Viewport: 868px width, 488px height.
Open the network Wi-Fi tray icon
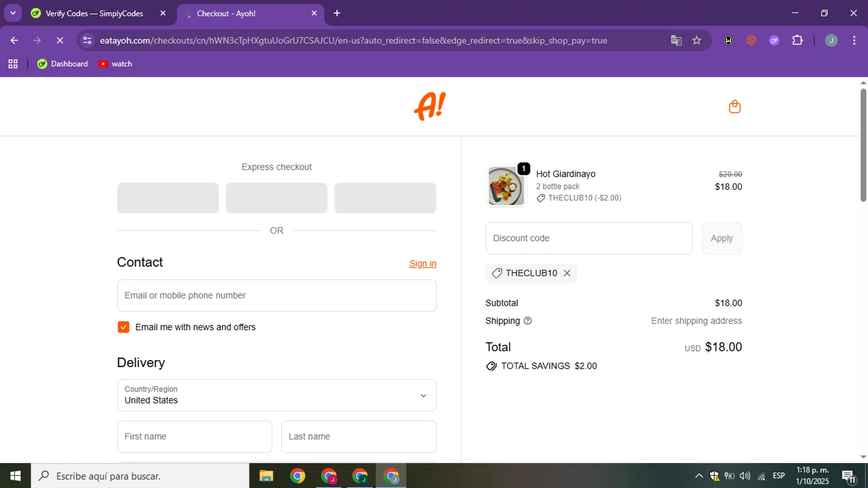(x=761, y=476)
